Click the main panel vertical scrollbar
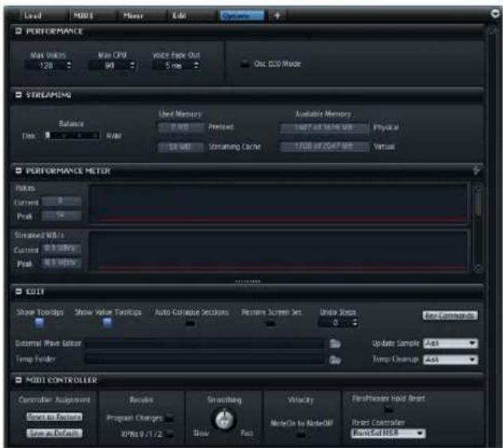Image resolution: width=503 pixels, height=448 pixels. [x=493, y=236]
